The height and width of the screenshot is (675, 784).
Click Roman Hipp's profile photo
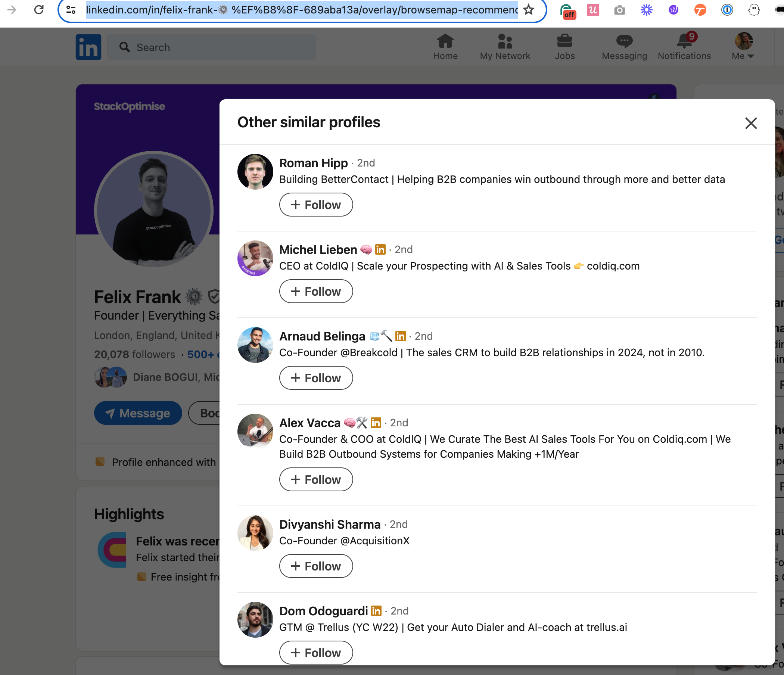(x=255, y=171)
